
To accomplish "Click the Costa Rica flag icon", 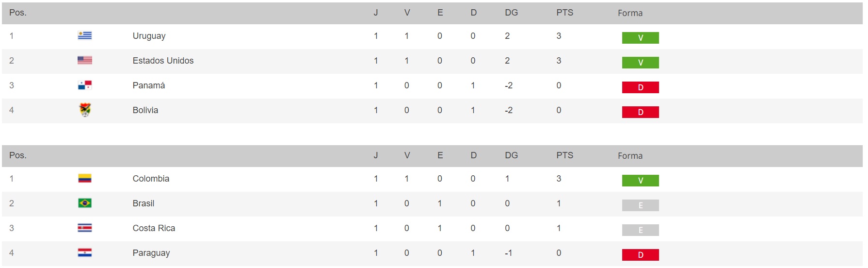I will (x=85, y=228).
